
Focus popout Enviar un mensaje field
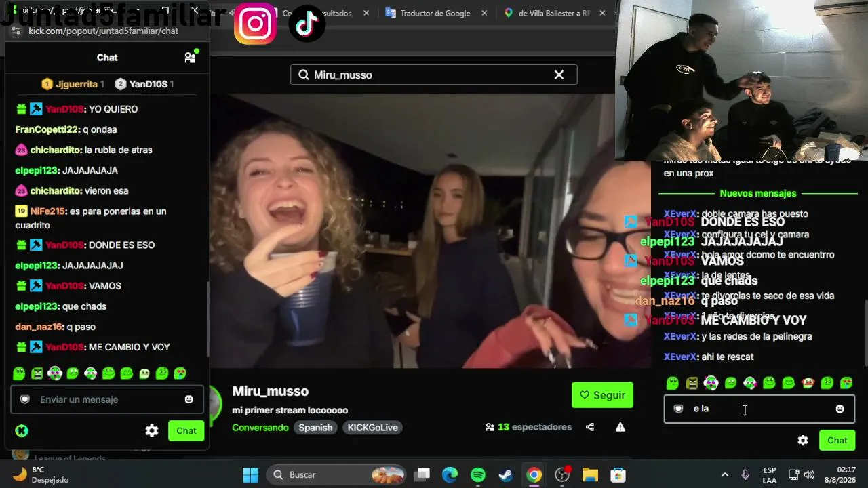click(107, 399)
